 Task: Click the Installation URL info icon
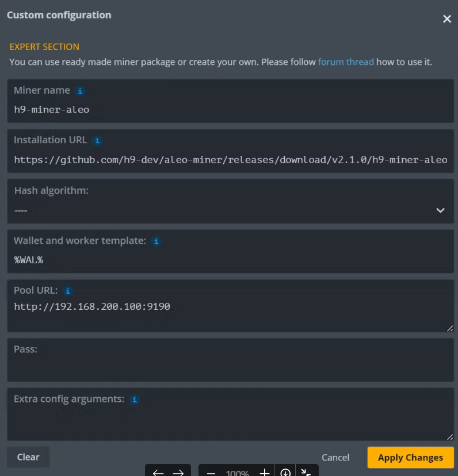click(98, 140)
